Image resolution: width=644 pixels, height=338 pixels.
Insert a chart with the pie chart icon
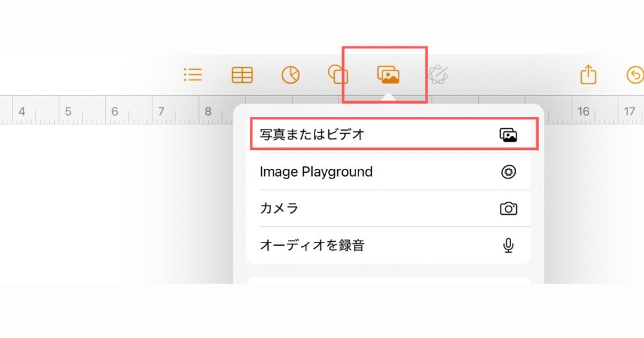pyautogui.click(x=291, y=75)
